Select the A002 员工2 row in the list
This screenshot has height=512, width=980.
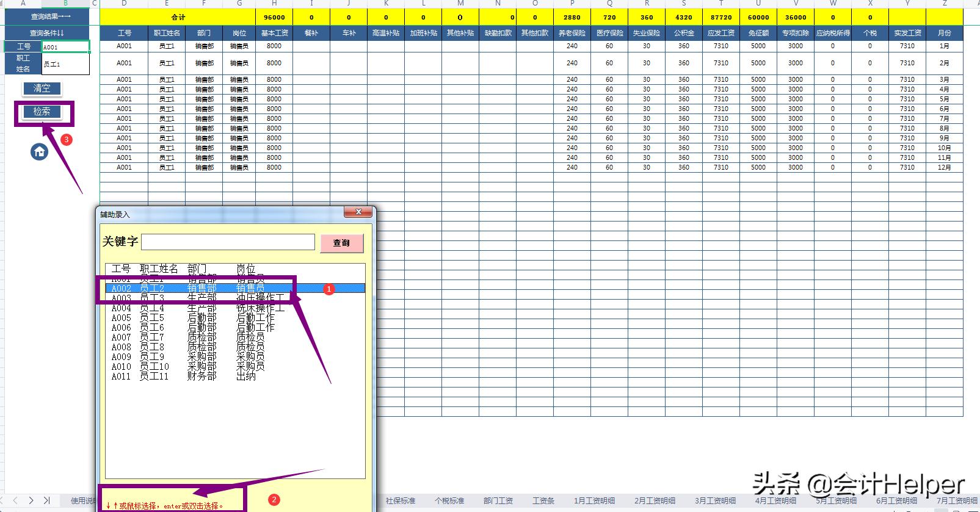(235, 288)
